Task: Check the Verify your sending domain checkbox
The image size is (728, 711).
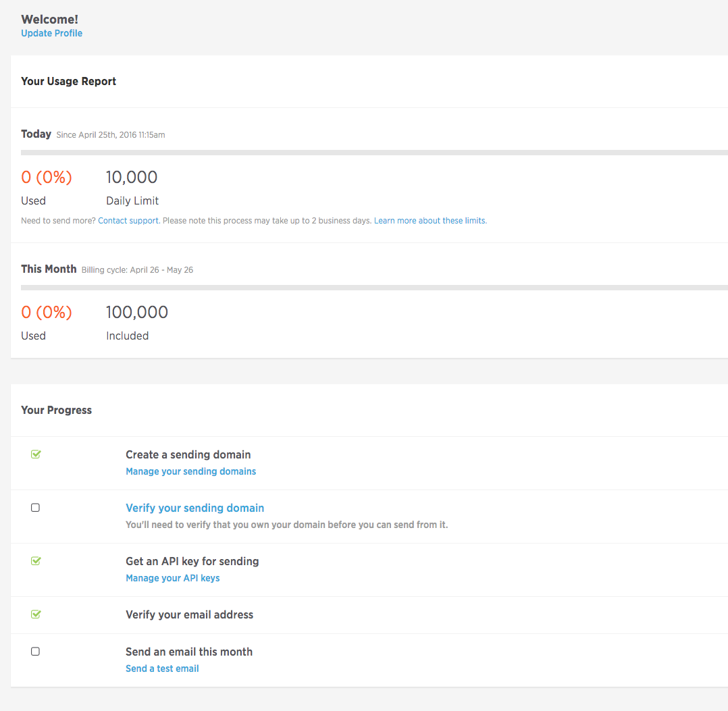Action: [x=35, y=508]
